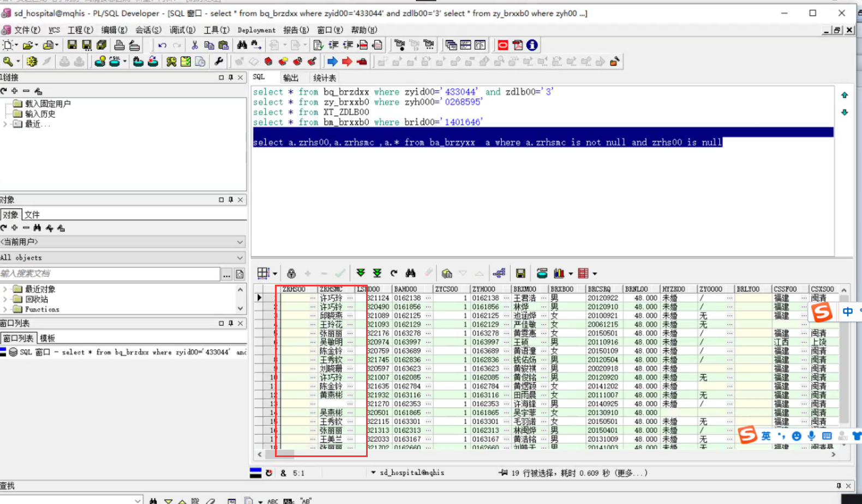Open the <当前用户> dropdown
862x504 pixels.
pyautogui.click(x=240, y=242)
